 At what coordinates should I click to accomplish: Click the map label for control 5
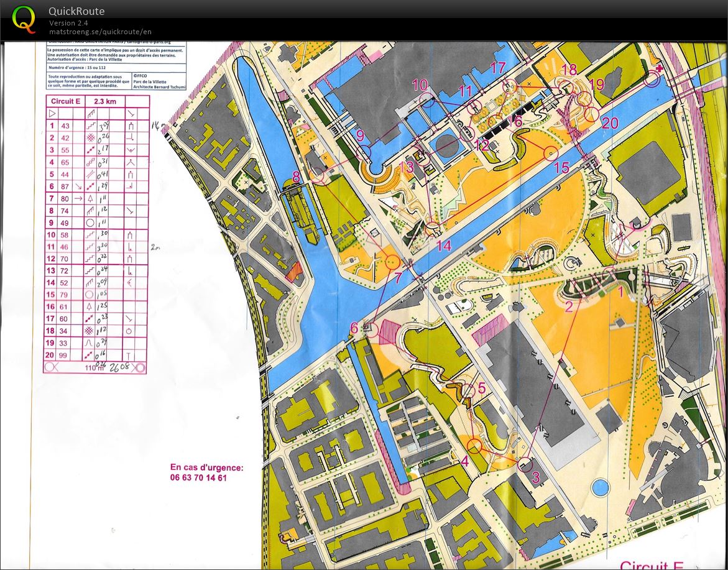coord(481,388)
